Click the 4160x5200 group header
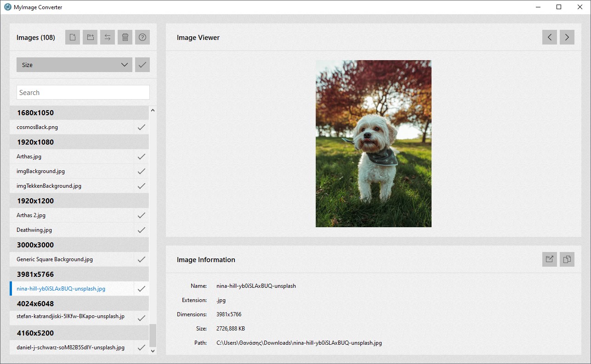Screen dimensions: 591x364 coord(80,333)
